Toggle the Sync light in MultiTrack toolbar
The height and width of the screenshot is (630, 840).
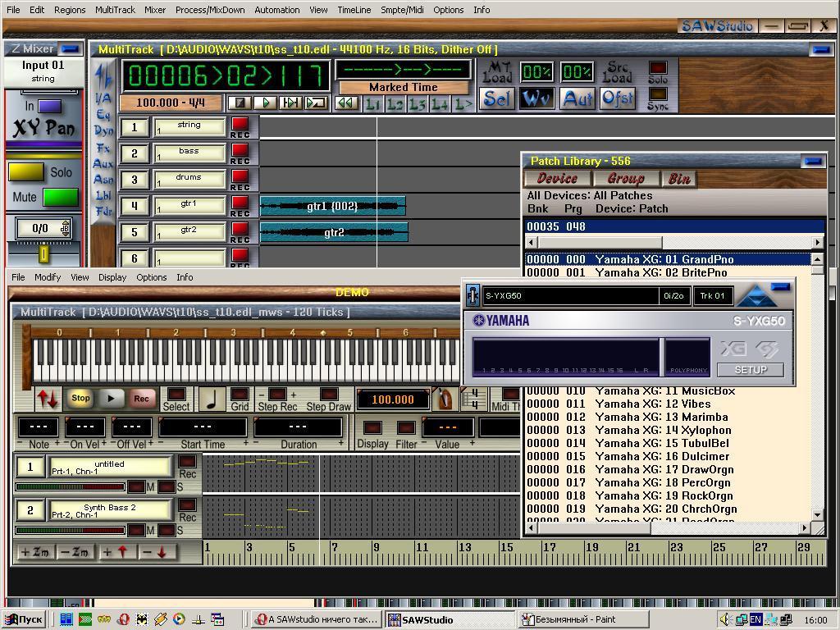pos(658,94)
